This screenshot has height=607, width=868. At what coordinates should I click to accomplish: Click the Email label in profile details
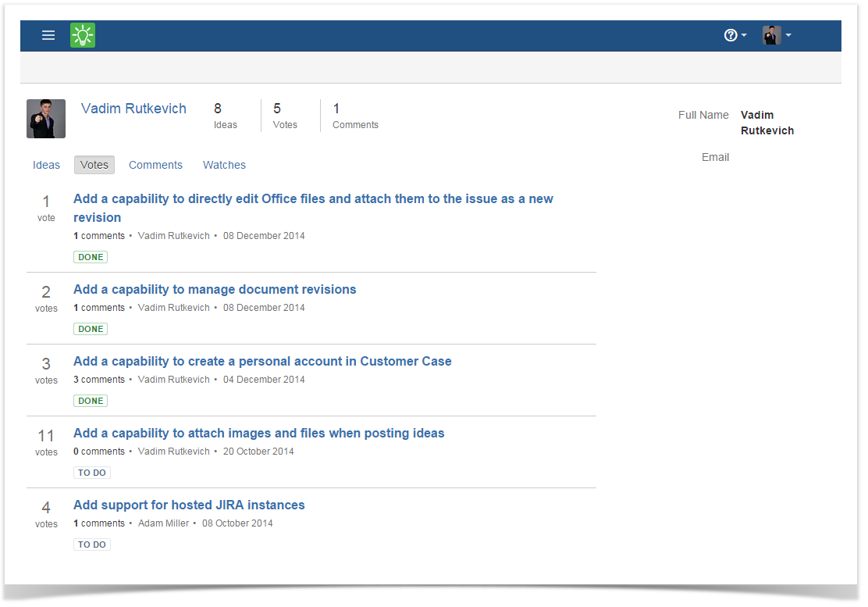715,157
